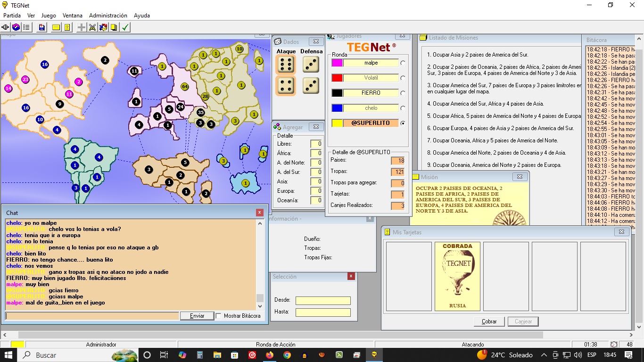Click the bulleted list toolbar icon
Viewport: 644px width, 362px height.
[x=27, y=27]
